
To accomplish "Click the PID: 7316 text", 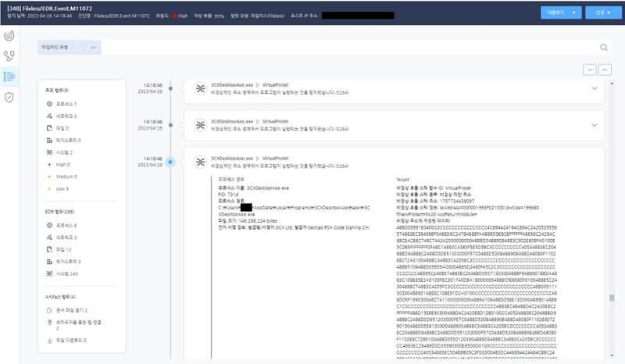I will coord(228,194).
